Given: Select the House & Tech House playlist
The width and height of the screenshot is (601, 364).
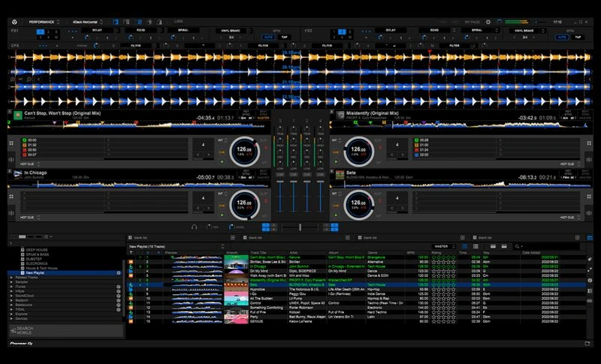Looking at the screenshot, I should point(41,269).
